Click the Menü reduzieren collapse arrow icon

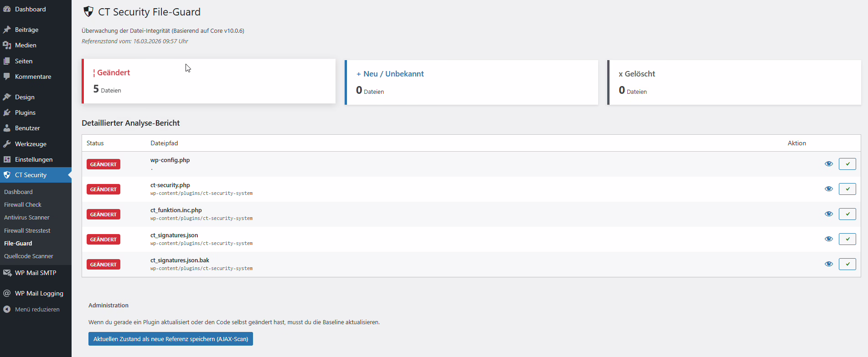click(7, 309)
